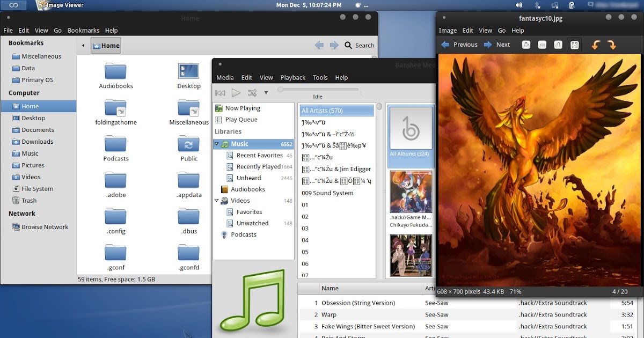Open the Playback menu in Banshee
The width and height of the screenshot is (644, 338).
(292, 77)
